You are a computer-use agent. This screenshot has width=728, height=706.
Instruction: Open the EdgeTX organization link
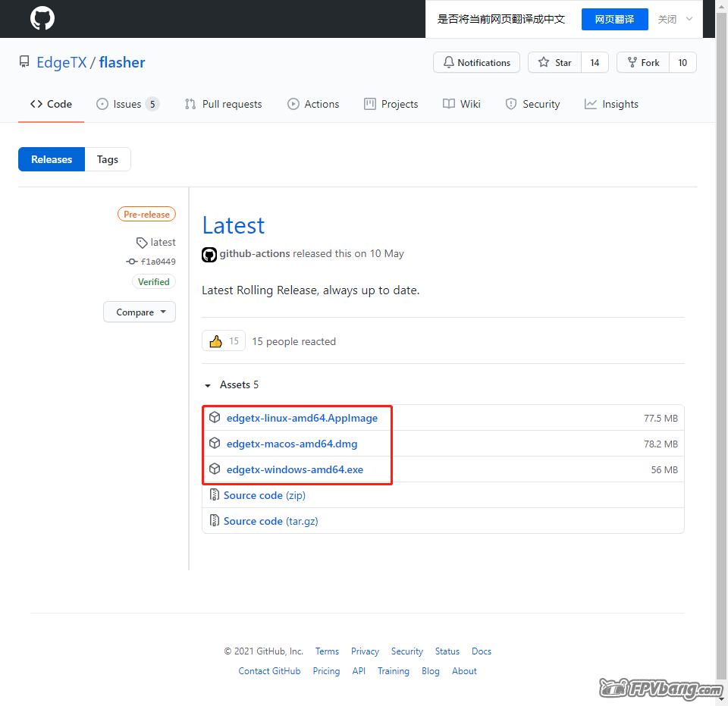61,62
